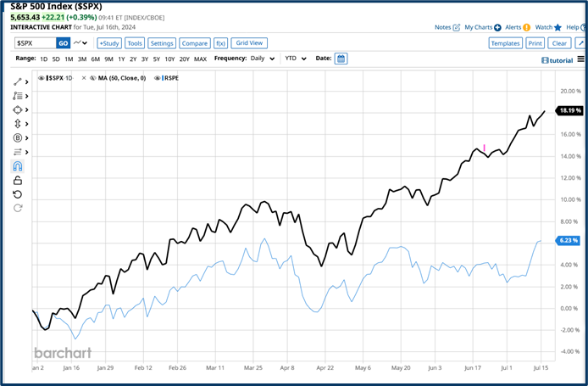
Task: Set range to 5D
Action: (x=56, y=59)
